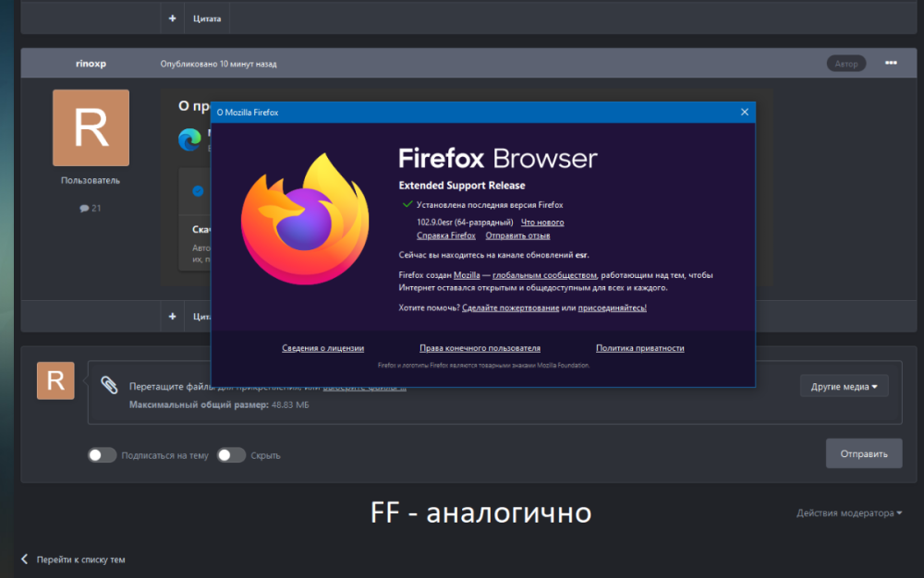Open the 'Действия модератора' dropdown

849,513
